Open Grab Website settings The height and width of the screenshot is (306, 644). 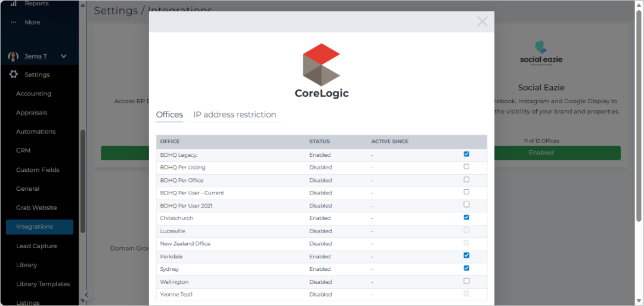[36, 208]
